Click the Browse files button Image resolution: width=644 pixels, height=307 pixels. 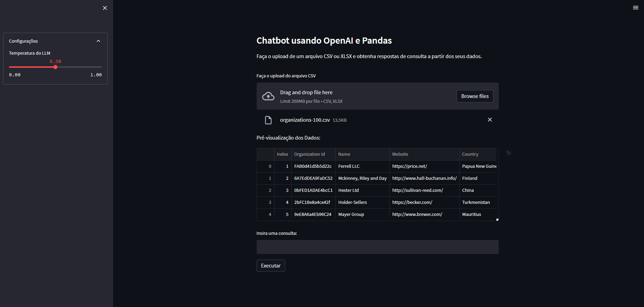pyautogui.click(x=474, y=96)
